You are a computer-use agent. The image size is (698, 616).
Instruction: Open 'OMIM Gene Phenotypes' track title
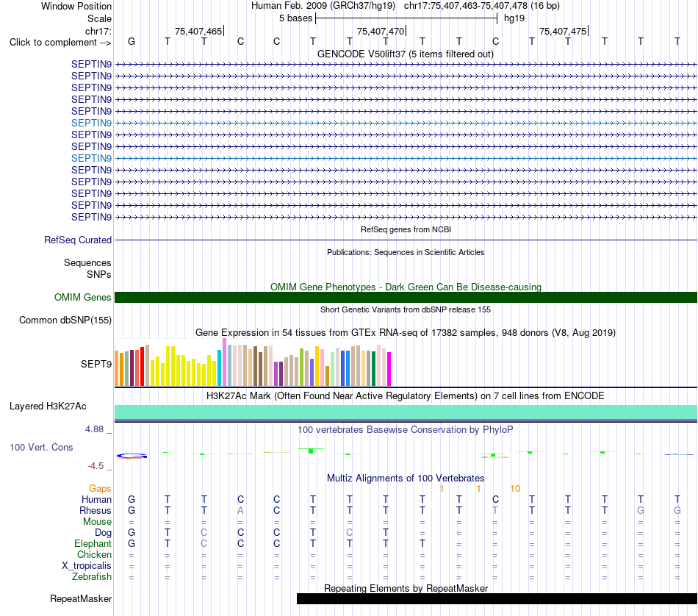tap(406, 287)
